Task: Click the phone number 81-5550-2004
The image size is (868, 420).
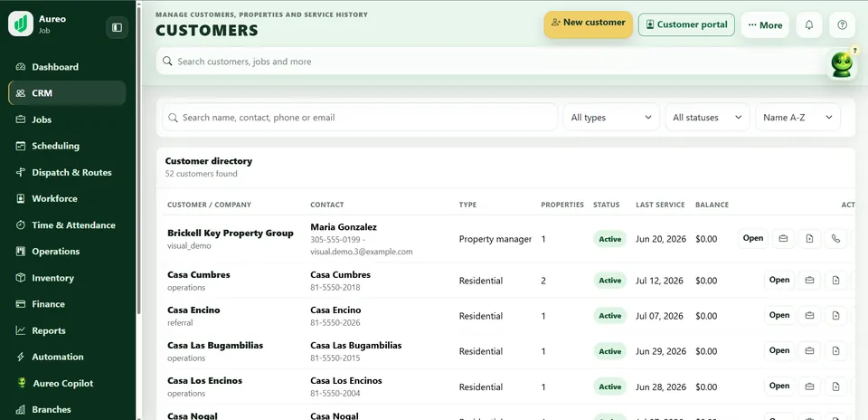Action: click(x=335, y=394)
